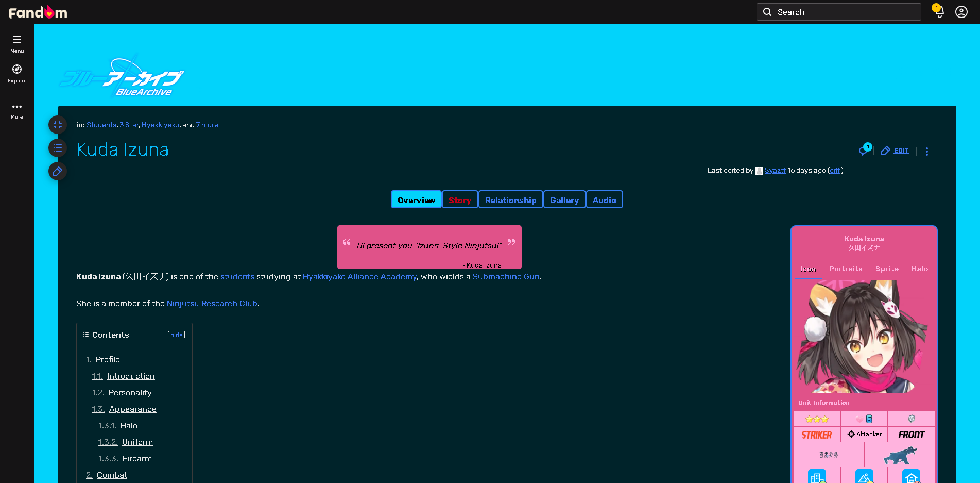Image resolution: width=980 pixels, height=483 pixels.
Task: Jump to Appearance in Contents
Action: pyautogui.click(x=133, y=409)
